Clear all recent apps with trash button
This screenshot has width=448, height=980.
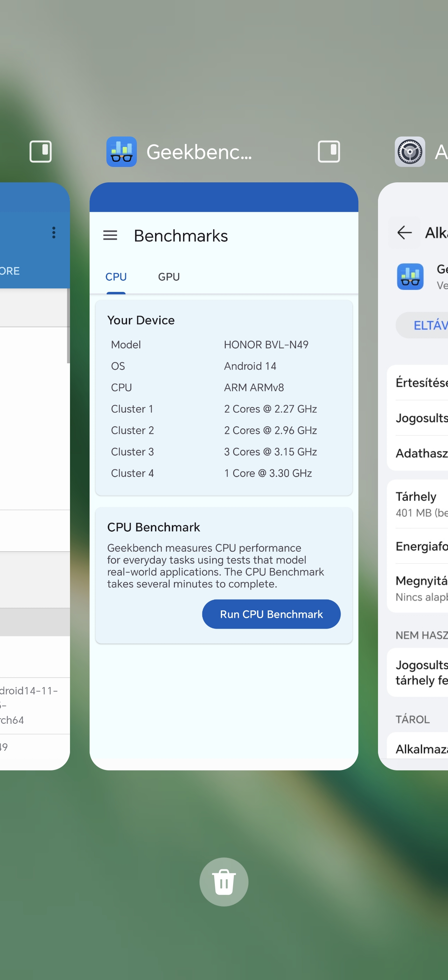coord(224,881)
